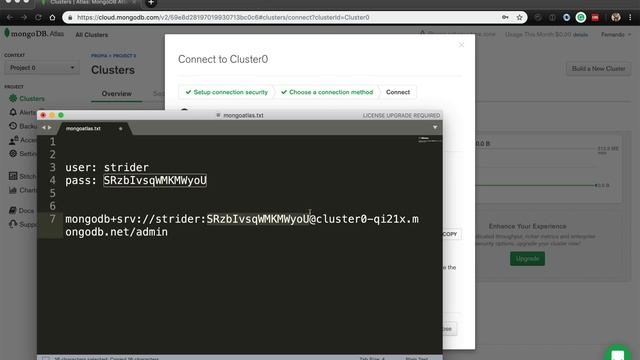Go to Choose a connection method step

(327, 92)
